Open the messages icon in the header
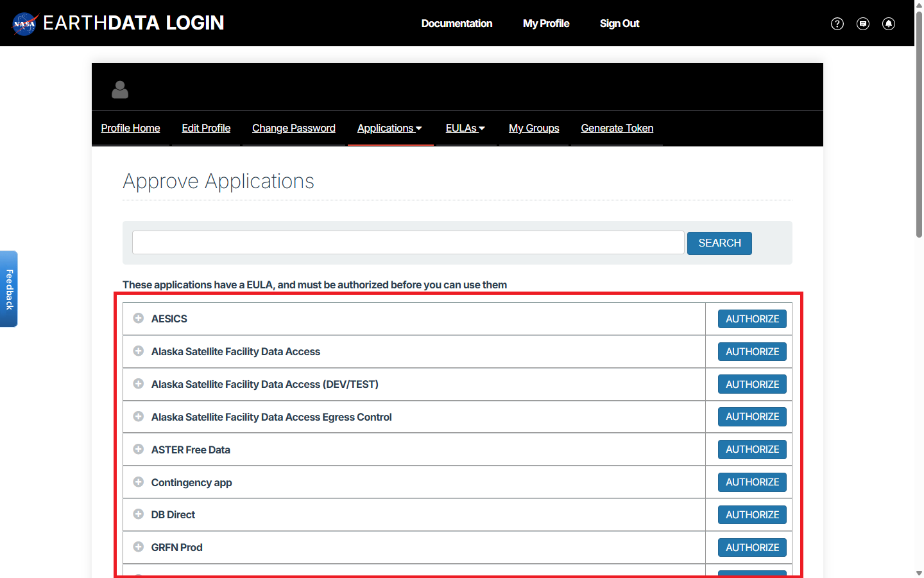 click(863, 24)
